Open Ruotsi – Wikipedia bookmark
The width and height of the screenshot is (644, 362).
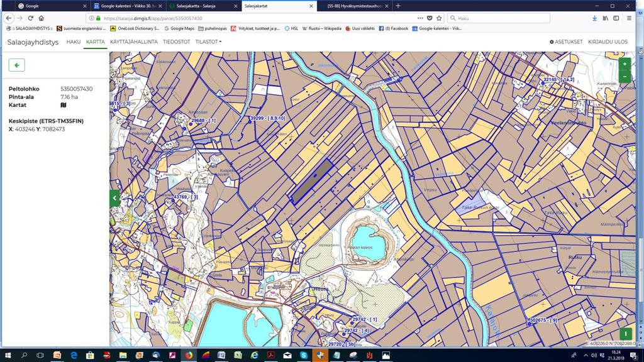321,28
